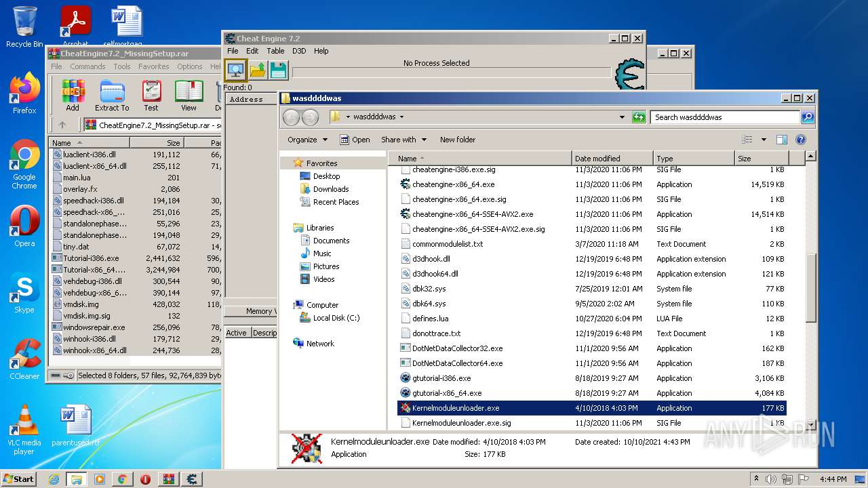The width and height of the screenshot is (868, 488).
Task: Select dbk64.sys file row
Action: tap(592, 304)
